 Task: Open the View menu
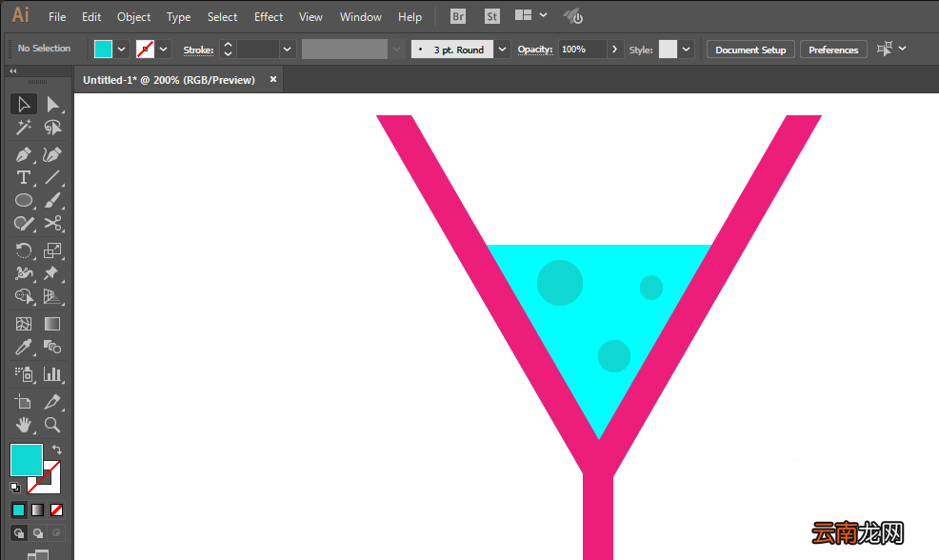pos(310,17)
